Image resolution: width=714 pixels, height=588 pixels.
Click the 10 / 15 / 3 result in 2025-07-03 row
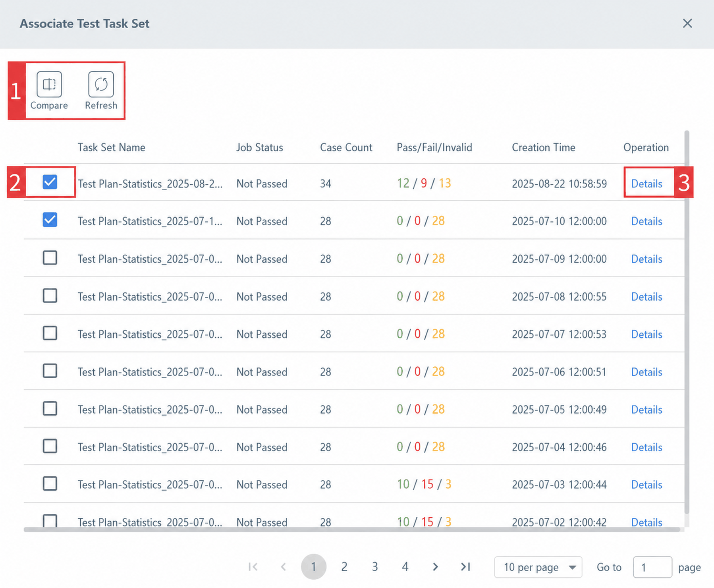424,484
